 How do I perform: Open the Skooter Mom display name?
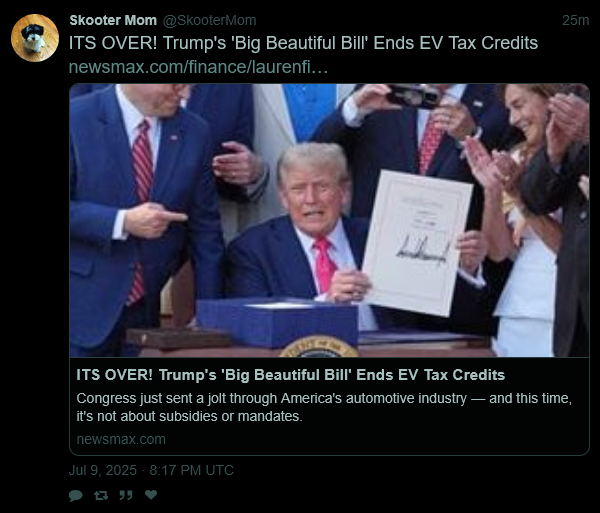click(113, 20)
